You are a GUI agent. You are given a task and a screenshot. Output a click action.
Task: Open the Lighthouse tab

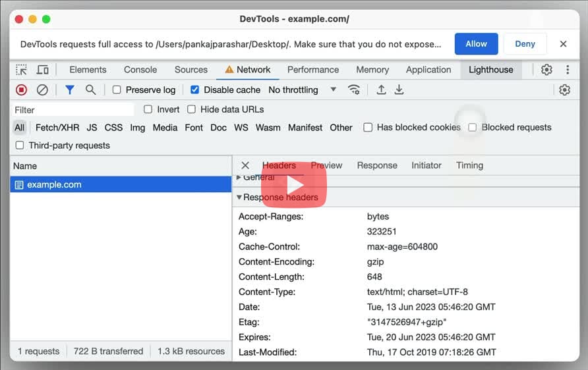491,70
